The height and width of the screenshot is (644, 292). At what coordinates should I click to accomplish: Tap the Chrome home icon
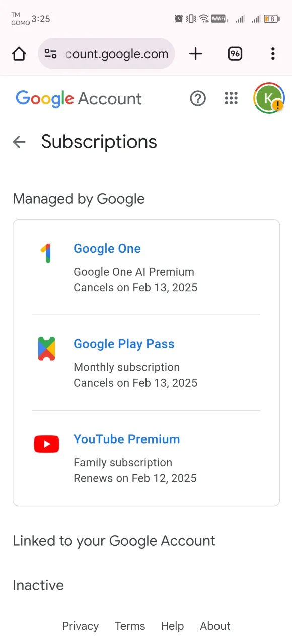tap(19, 54)
